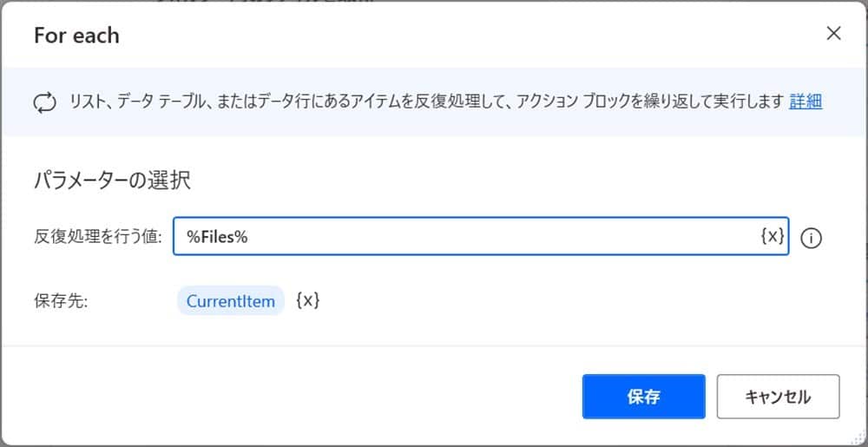
Task: Open the 詳細 link
Action: pyautogui.click(x=806, y=102)
